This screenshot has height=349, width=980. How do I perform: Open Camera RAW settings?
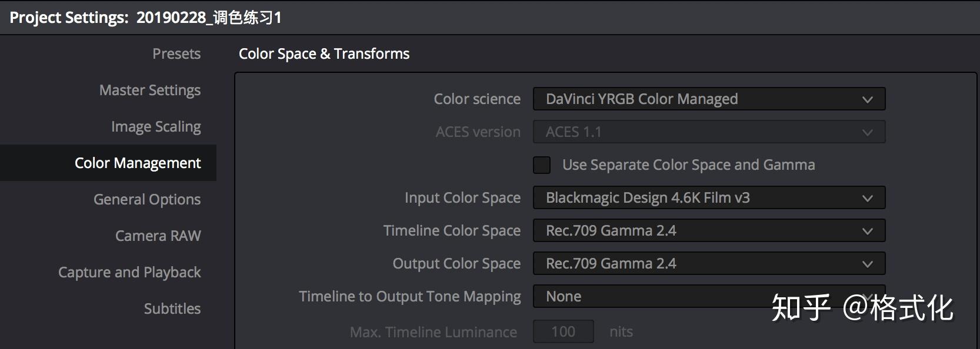coord(158,236)
